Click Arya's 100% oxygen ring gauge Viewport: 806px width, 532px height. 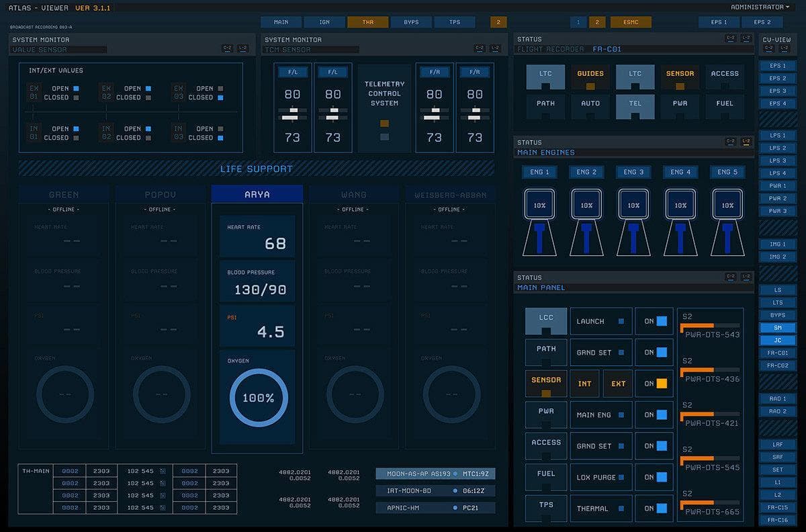258,398
